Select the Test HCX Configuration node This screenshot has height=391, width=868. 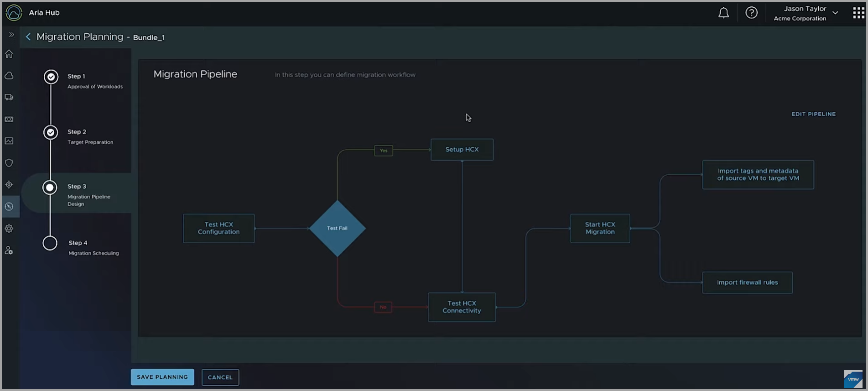(219, 228)
